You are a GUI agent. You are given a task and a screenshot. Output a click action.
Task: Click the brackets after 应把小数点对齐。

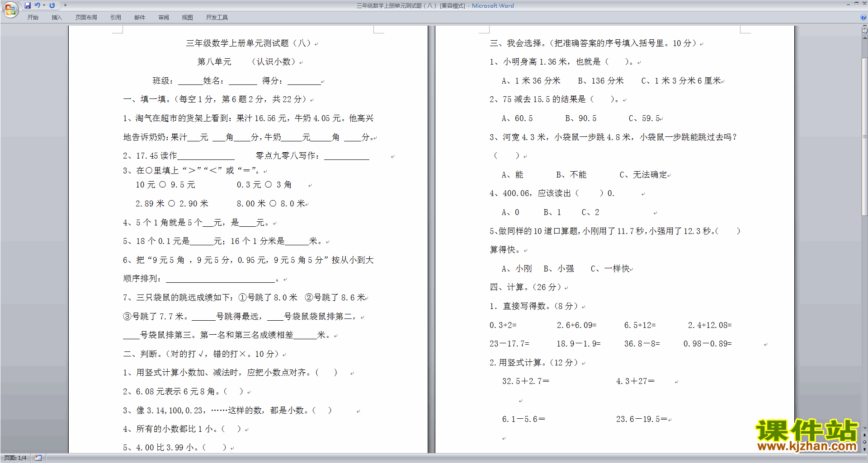pos(326,373)
